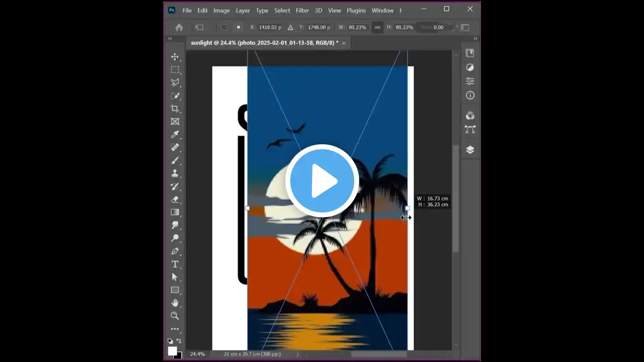The image size is (644, 362).
Task: Select the History Brush tool
Action: coord(175,186)
